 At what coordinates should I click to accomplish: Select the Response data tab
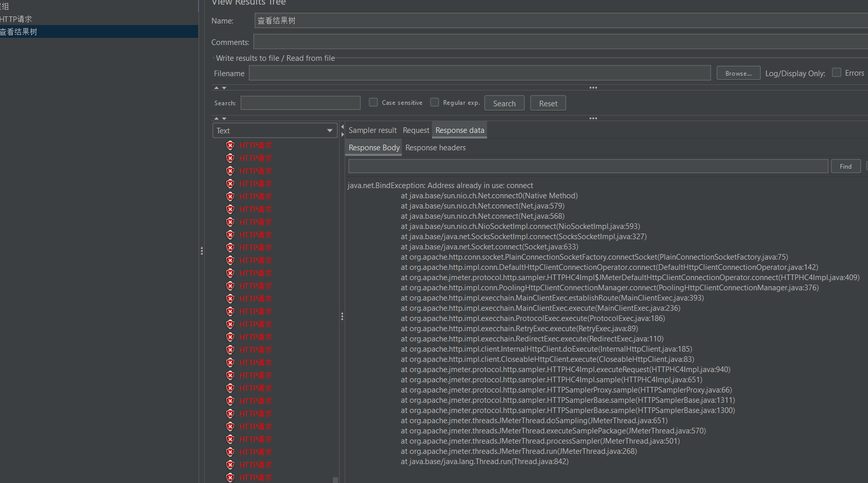tap(460, 130)
